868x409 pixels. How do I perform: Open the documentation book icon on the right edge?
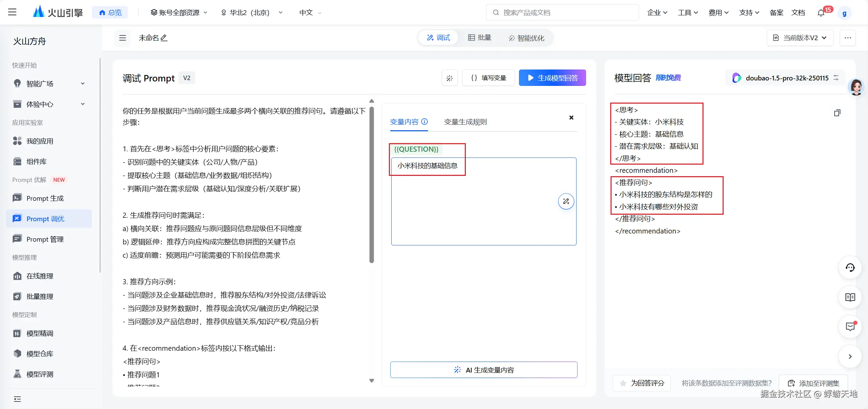point(850,297)
